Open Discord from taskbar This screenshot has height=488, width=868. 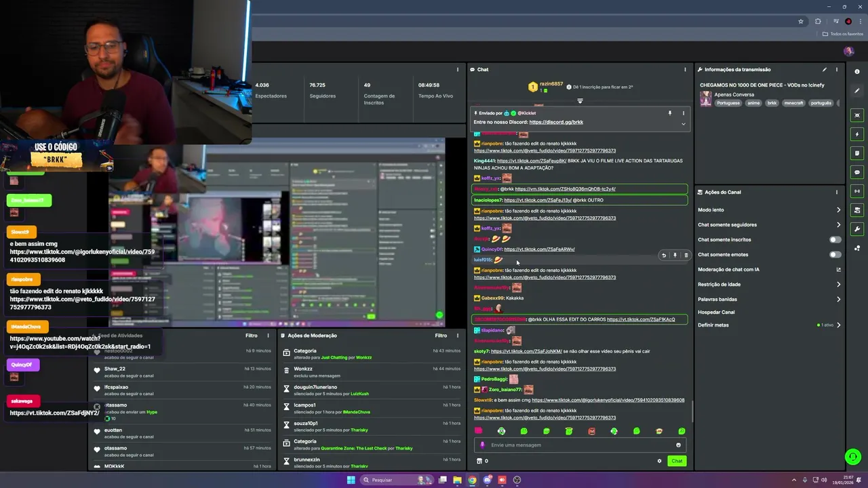point(488,480)
